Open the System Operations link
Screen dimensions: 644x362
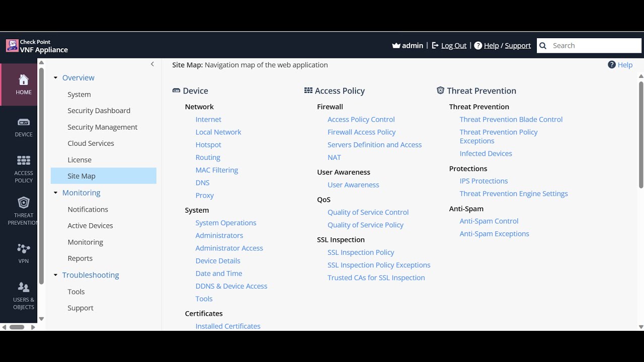[x=226, y=223]
